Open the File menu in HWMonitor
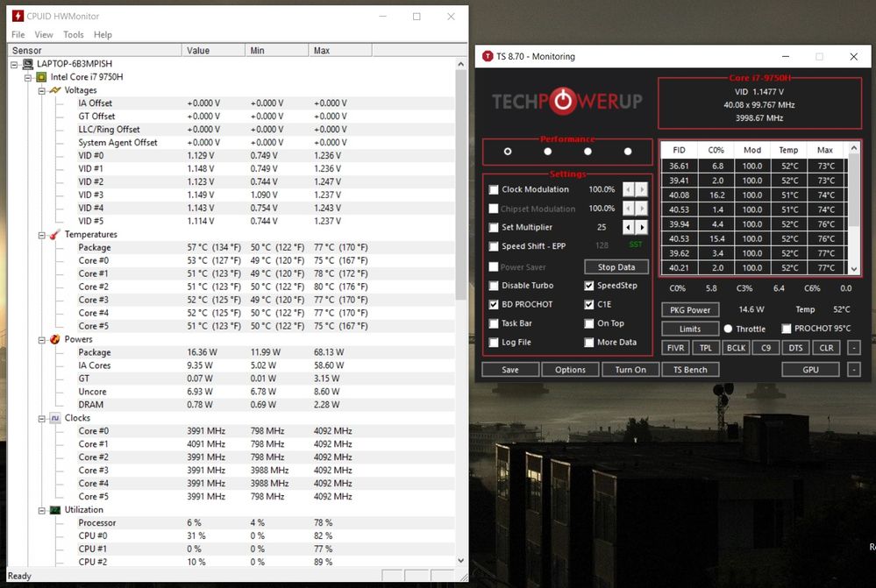876x588 pixels. coord(18,35)
